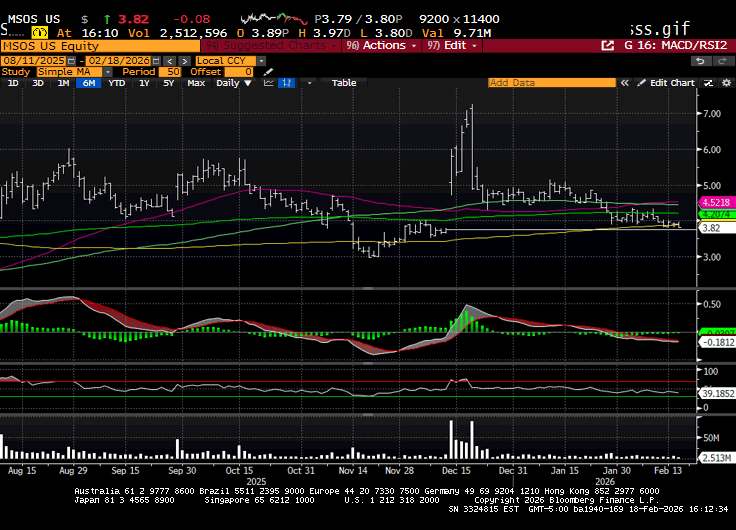
Task: Click the intraday sparkline mini chart
Action: (274, 19)
